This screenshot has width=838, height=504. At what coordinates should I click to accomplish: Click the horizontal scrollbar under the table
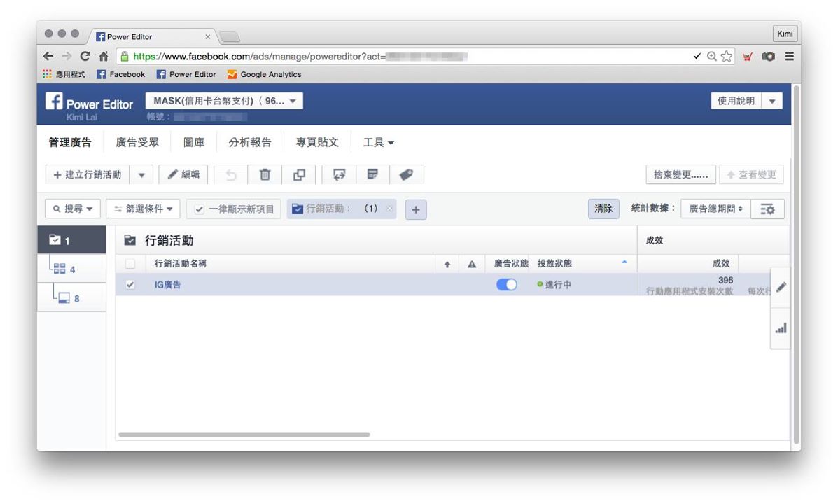244,435
